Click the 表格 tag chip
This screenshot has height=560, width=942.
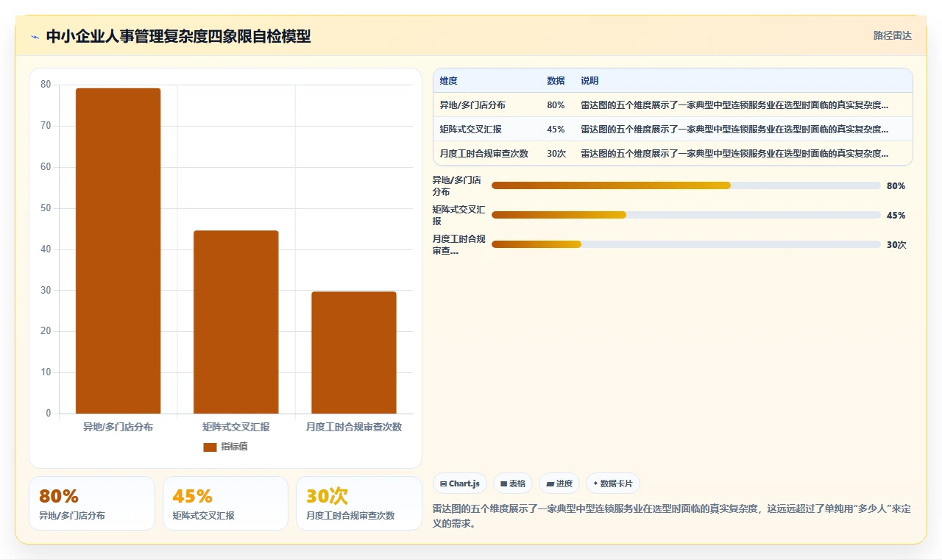tap(513, 483)
